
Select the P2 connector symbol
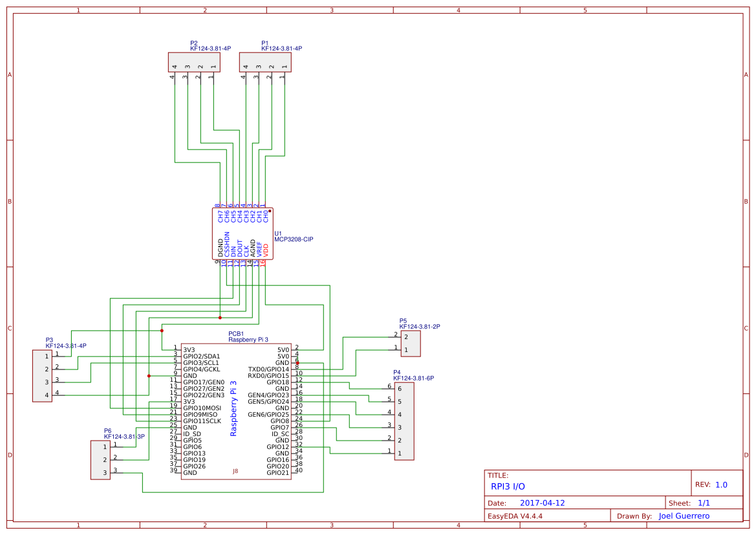(x=194, y=63)
